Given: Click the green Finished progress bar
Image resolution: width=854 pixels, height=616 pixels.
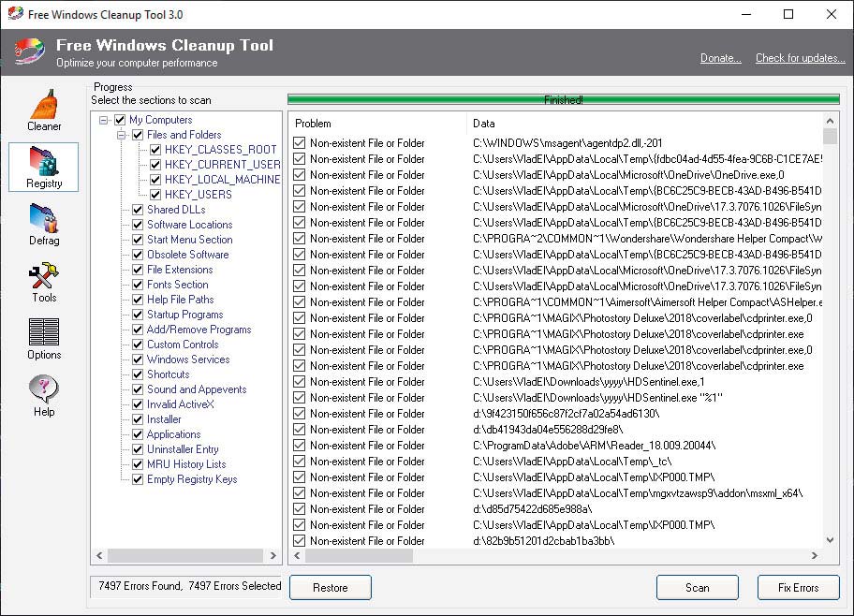Looking at the screenshot, I should click(x=563, y=99).
